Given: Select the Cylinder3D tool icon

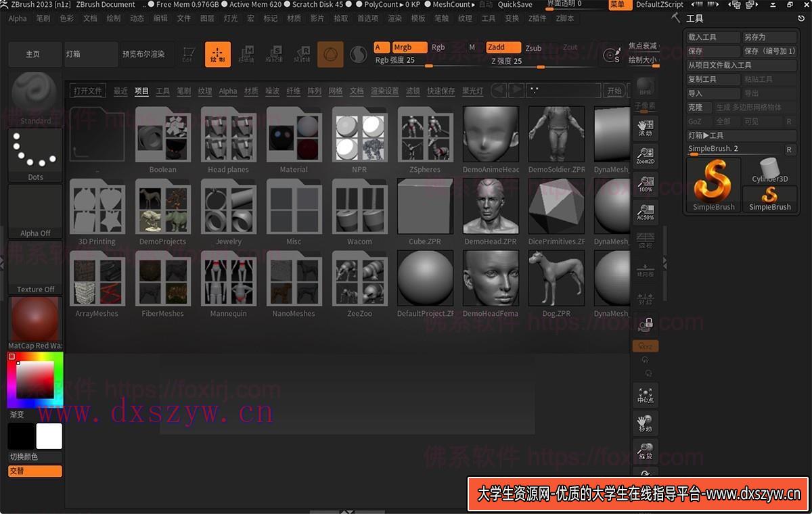Looking at the screenshot, I should coord(770,171).
